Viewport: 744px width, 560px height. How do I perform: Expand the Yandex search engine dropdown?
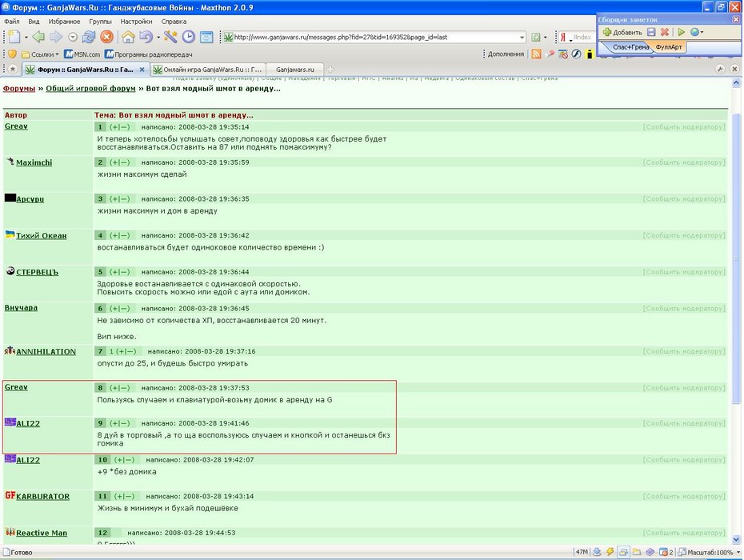coord(571,38)
